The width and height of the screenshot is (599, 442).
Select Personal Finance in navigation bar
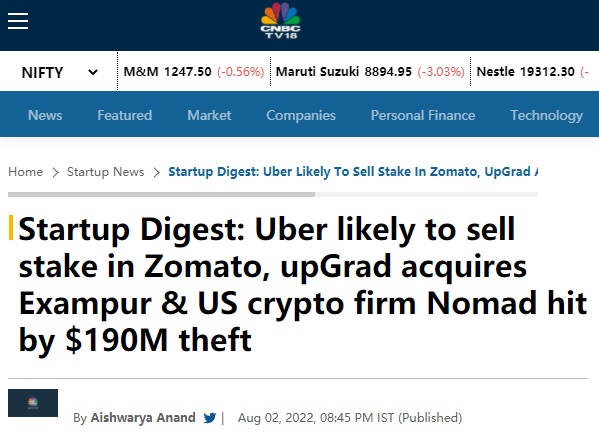point(423,115)
